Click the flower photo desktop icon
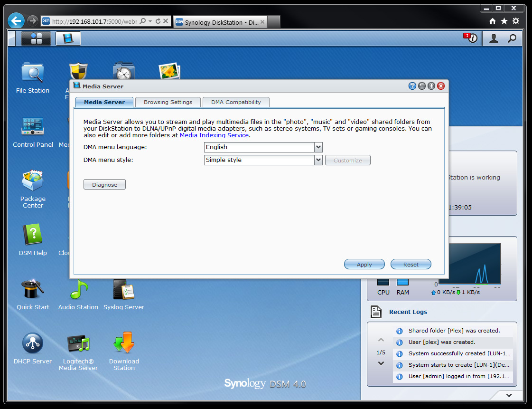The image size is (532, 409). pos(169,71)
